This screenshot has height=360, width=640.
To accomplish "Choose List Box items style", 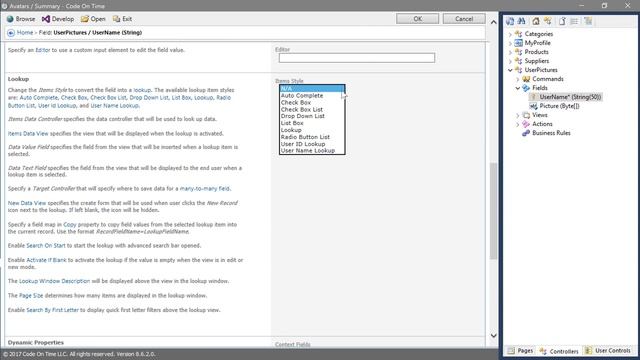I will pyautogui.click(x=312, y=123).
